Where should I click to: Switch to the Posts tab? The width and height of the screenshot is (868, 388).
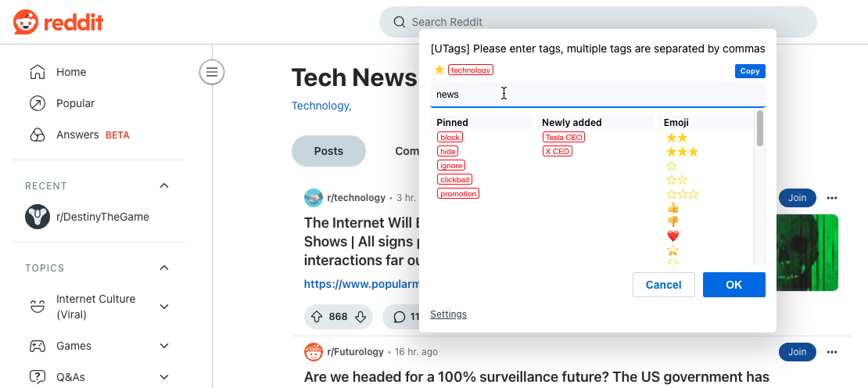point(328,151)
